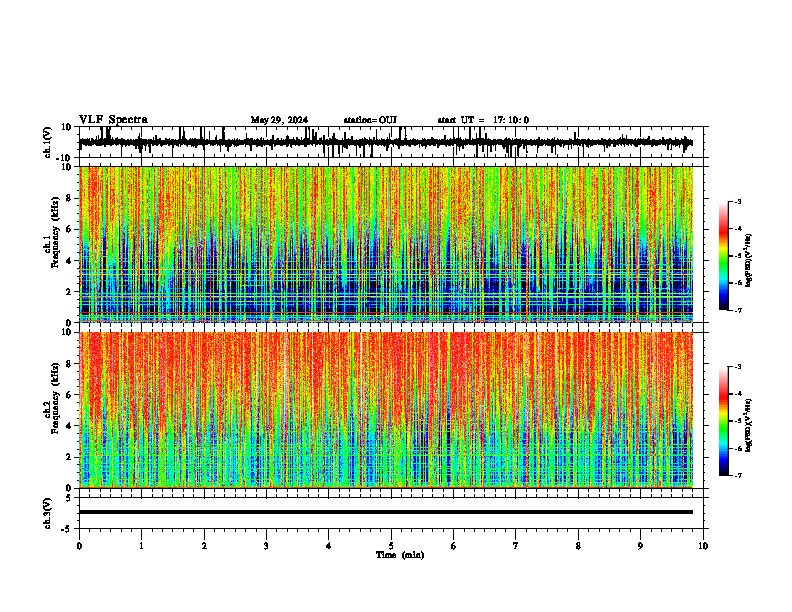This screenshot has width=792, height=612.
Task: Click time axis tick label 5 minutes
Action: pyautogui.click(x=391, y=545)
